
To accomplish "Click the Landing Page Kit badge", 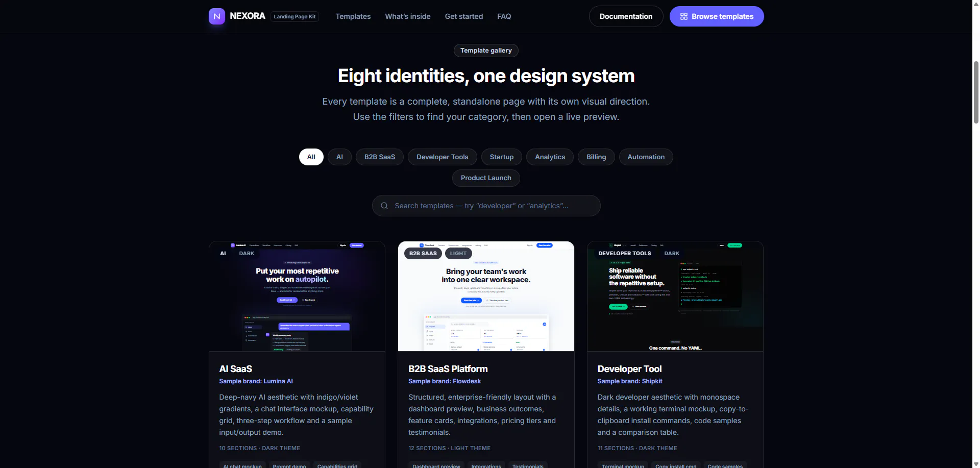I will [295, 16].
